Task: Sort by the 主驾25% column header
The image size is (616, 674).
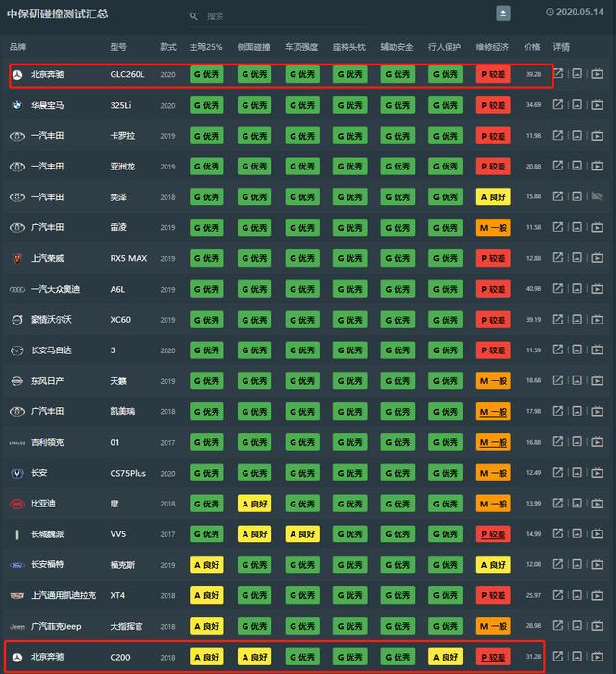Action: 206,47
